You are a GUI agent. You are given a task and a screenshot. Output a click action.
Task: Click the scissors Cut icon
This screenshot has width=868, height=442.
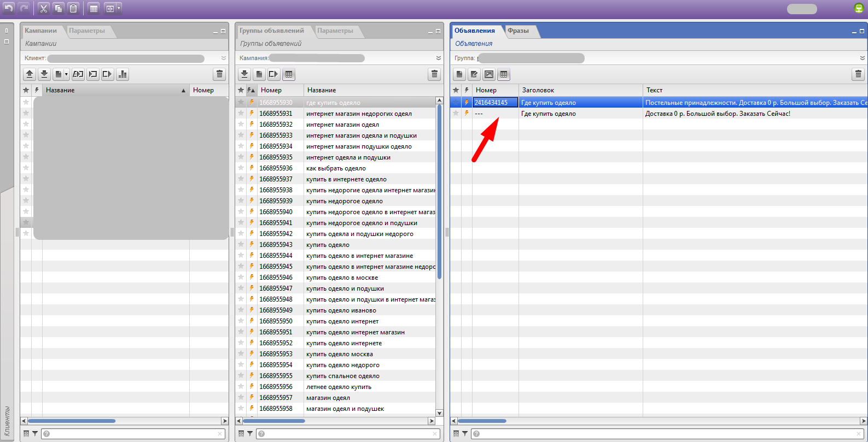pyautogui.click(x=44, y=8)
